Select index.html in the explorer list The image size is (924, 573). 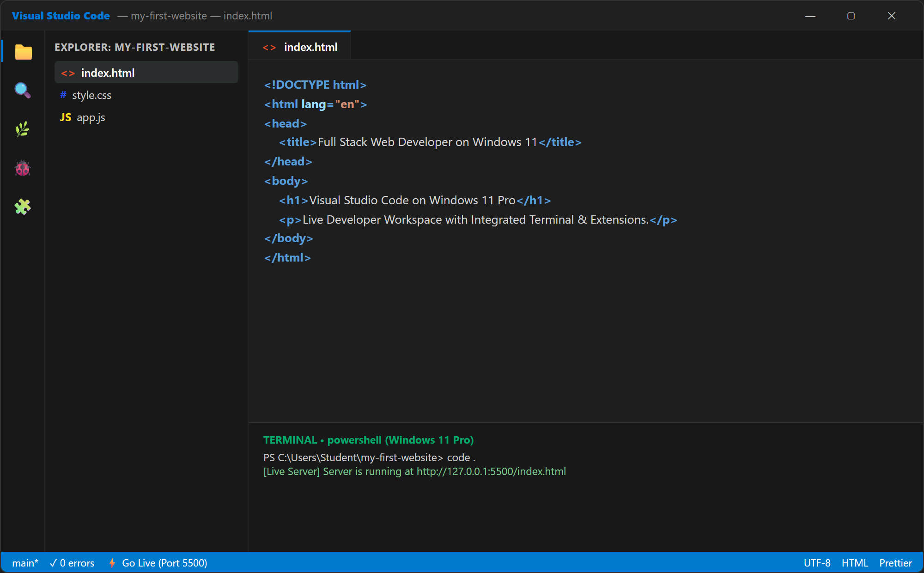[146, 73]
